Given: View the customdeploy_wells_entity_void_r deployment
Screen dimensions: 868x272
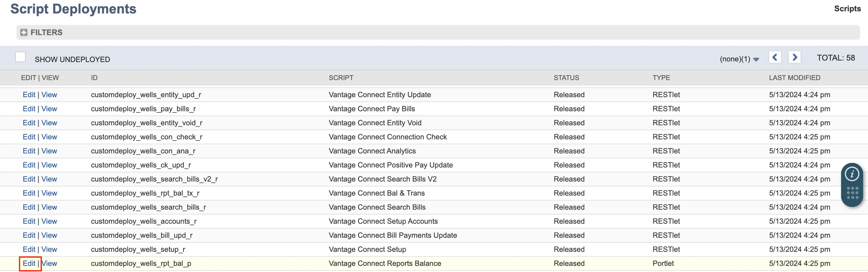Looking at the screenshot, I should coord(49,123).
